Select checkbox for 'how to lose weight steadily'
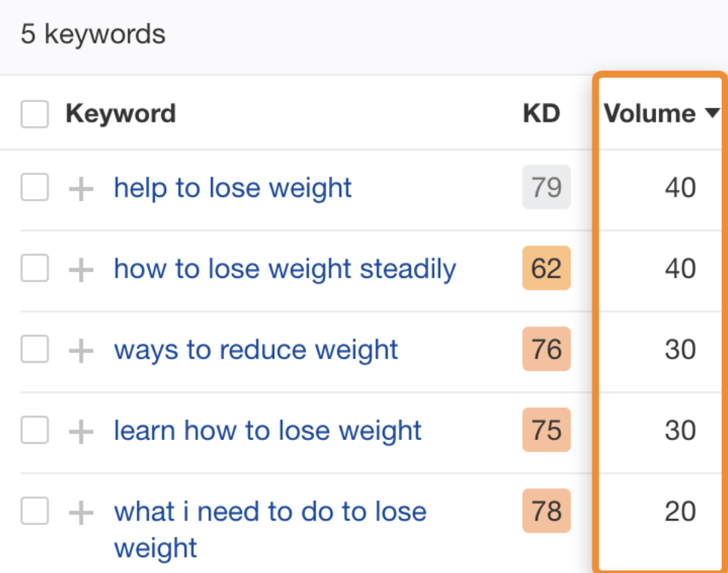The width and height of the screenshot is (728, 573). tap(35, 267)
